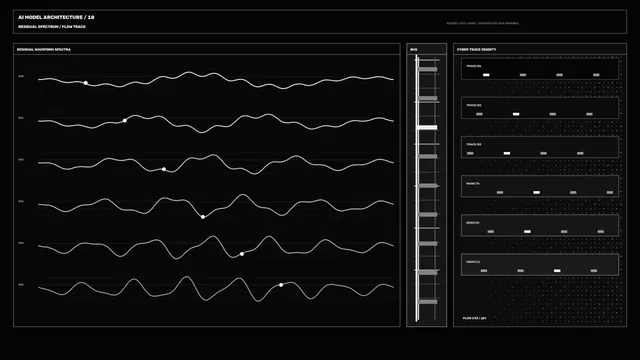Click the marker dot on the second waveform
Screen dimensions: 640x360
click(124, 120)
